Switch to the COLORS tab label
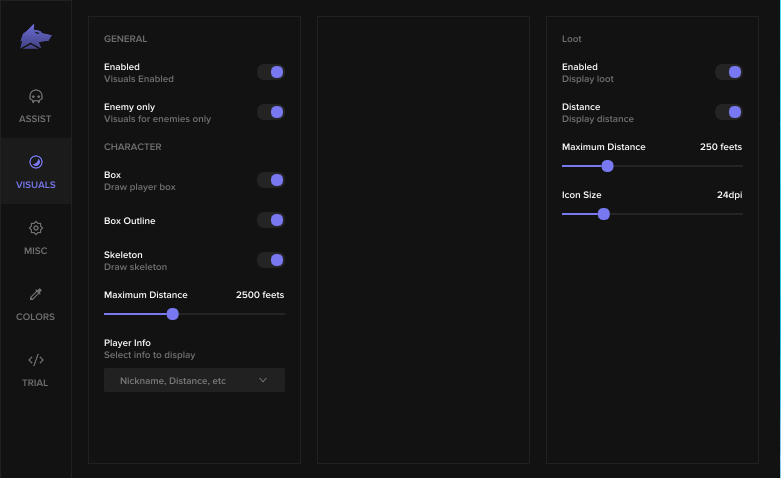Image resolution: width=781 pixels, height=478 pixels. [x=35, y=317]
